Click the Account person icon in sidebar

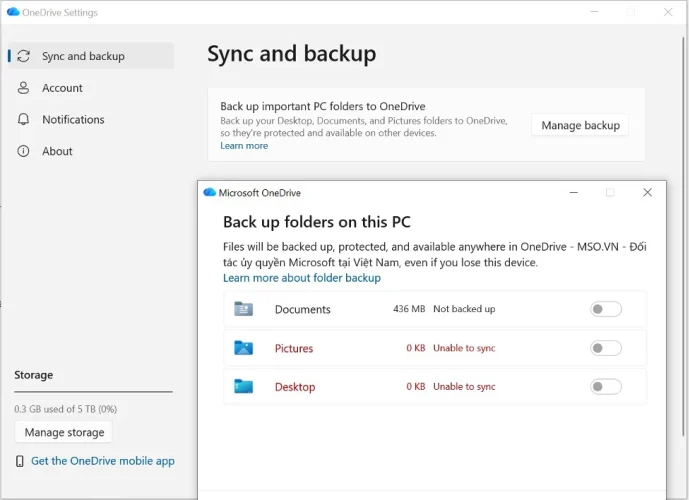(23, 88)
